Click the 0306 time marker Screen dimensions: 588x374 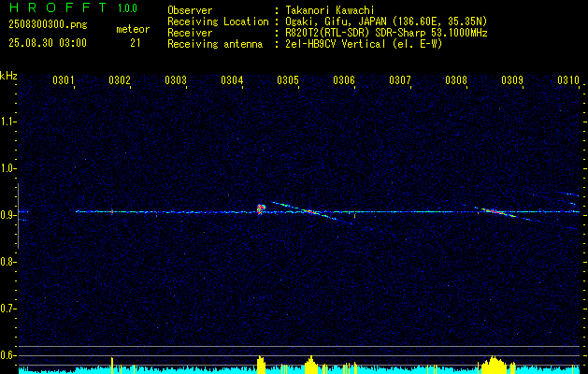(344, 79)
